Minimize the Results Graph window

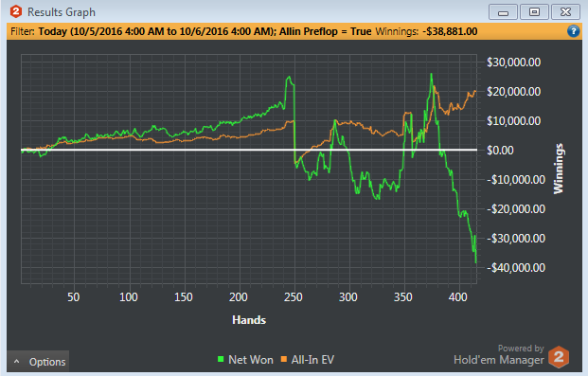503,12
